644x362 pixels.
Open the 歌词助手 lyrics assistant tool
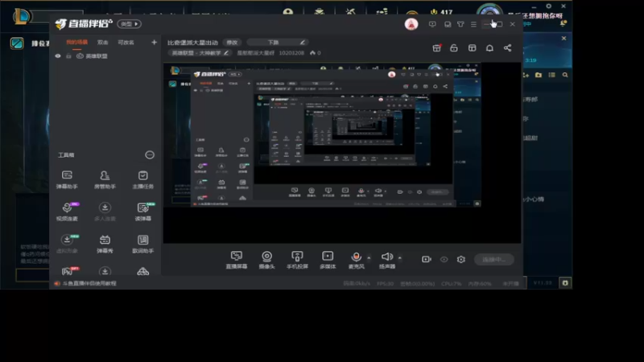(143, 244)
